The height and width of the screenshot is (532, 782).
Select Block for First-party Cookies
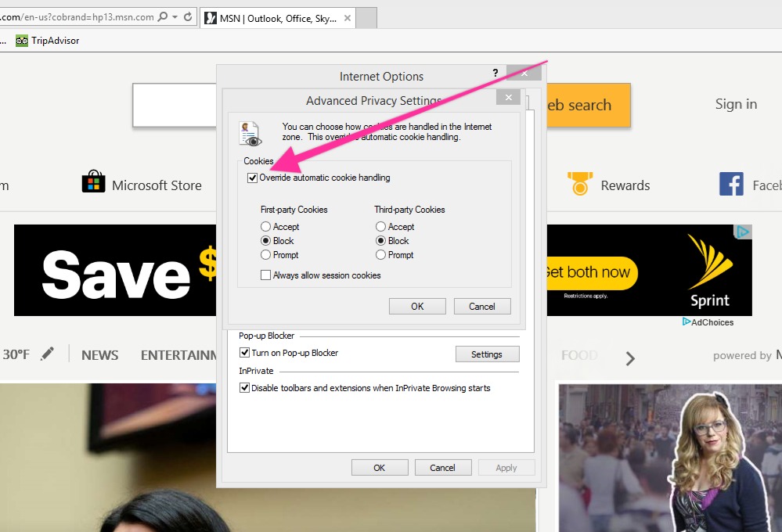(266, 241)
